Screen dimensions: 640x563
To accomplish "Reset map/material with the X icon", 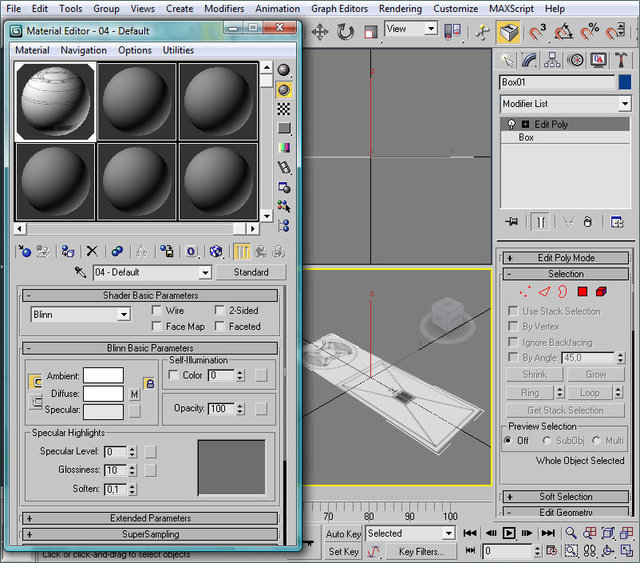I will pyautogui.click(x=92, y=251).
